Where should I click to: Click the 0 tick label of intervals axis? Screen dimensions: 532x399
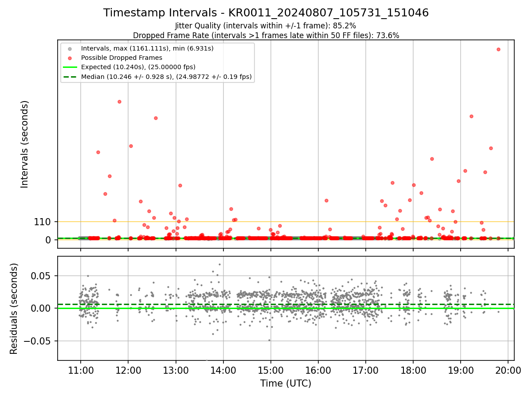[x=49, y=240]
